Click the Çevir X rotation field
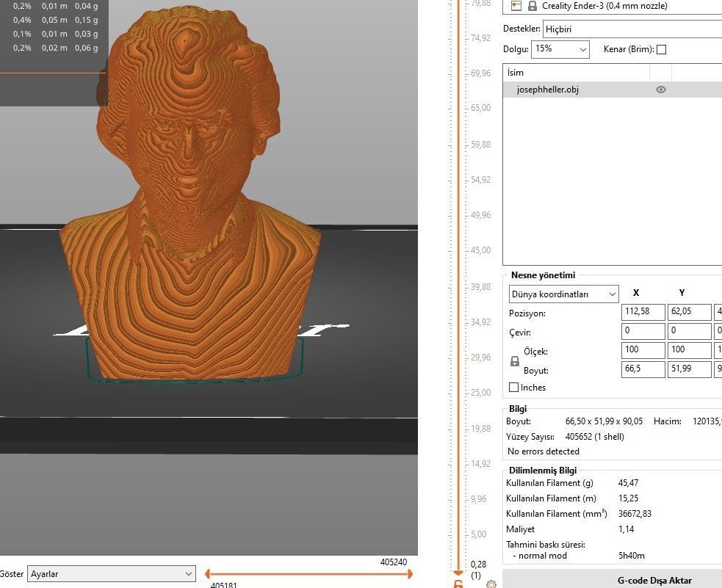 point(643,331)
